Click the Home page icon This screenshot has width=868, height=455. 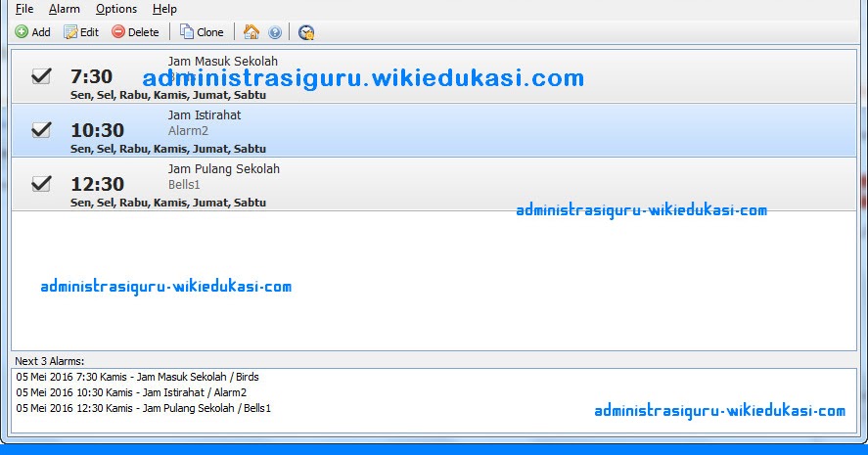point(251,32)
